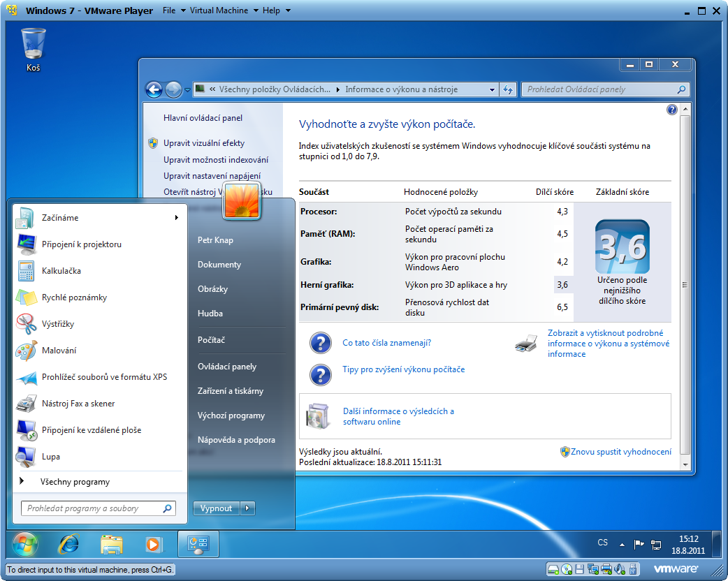Click Znovu spustit vyhodnocení link
This screenshot has height=581, width=728.
[620, 452]
